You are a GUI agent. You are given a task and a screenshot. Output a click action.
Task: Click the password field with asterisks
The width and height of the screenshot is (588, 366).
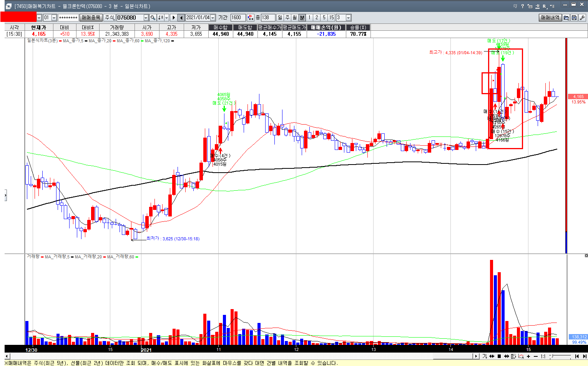pyautogui.click(x=68, y=18)
